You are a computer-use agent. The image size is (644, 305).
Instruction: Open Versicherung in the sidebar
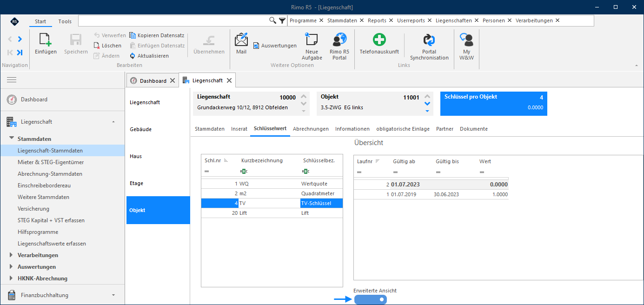33,209
